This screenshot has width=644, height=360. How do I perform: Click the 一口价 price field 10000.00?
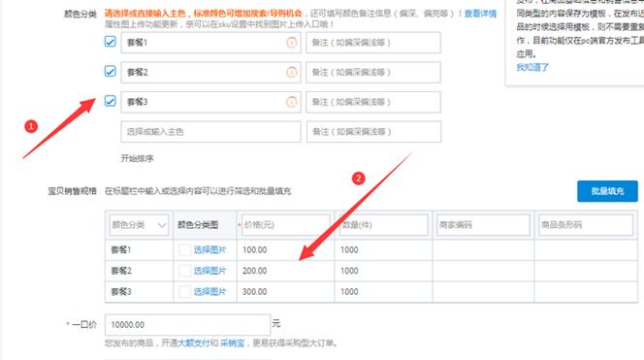188,325
